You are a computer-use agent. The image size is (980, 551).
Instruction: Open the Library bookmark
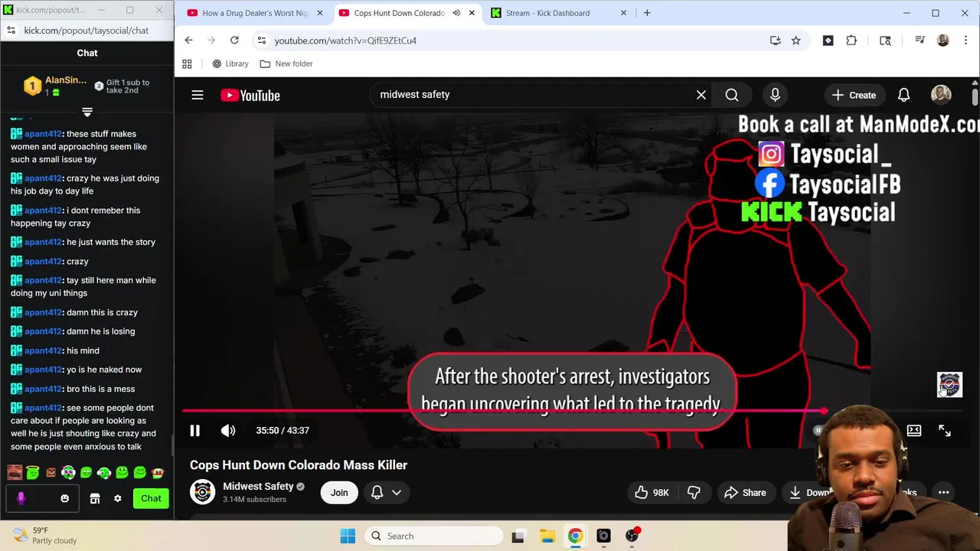pyautogui.click(x=230, y=64)
